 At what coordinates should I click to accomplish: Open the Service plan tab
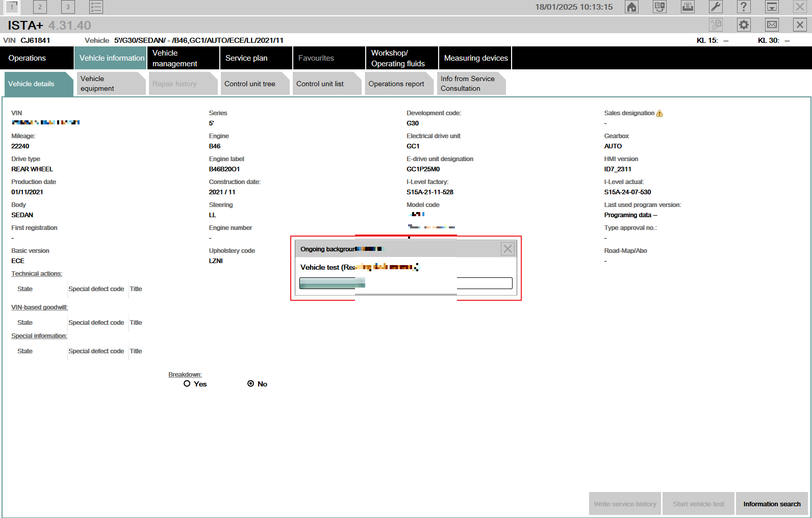256,58
